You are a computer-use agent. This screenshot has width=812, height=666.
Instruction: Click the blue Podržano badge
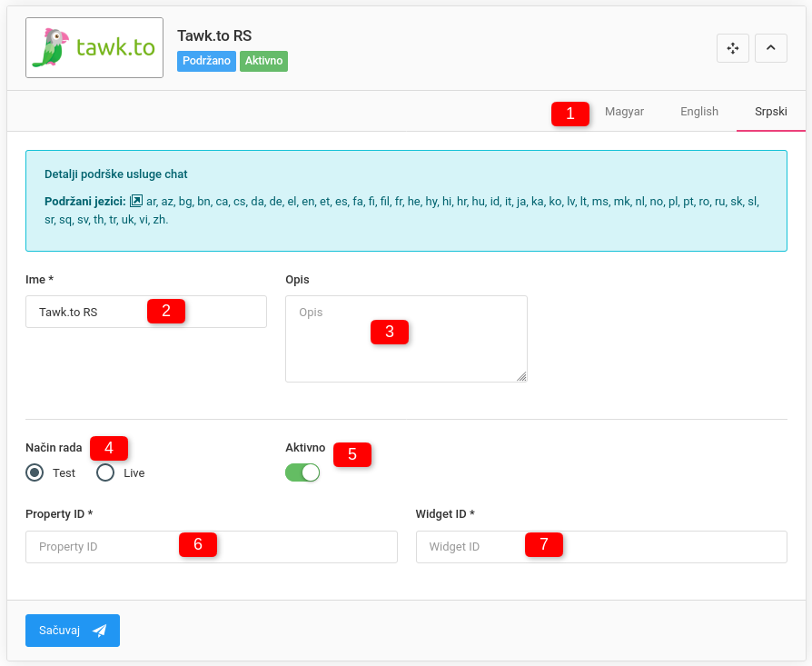click(x=206, y=61)
